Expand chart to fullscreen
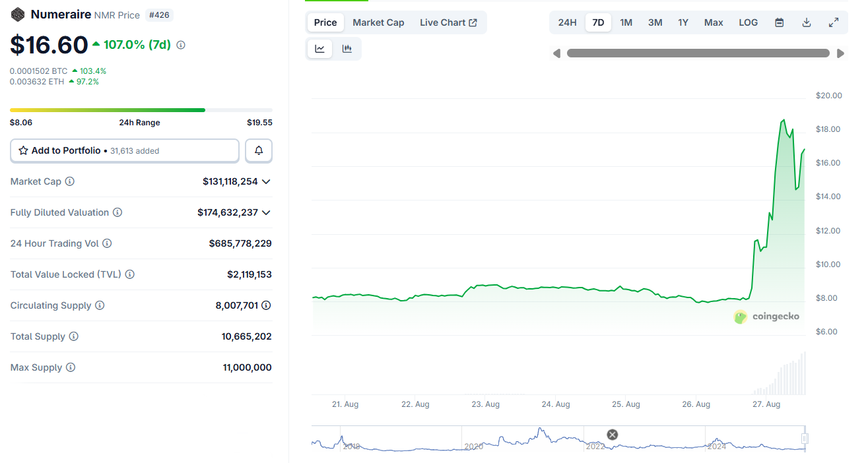 coord(834,22)
